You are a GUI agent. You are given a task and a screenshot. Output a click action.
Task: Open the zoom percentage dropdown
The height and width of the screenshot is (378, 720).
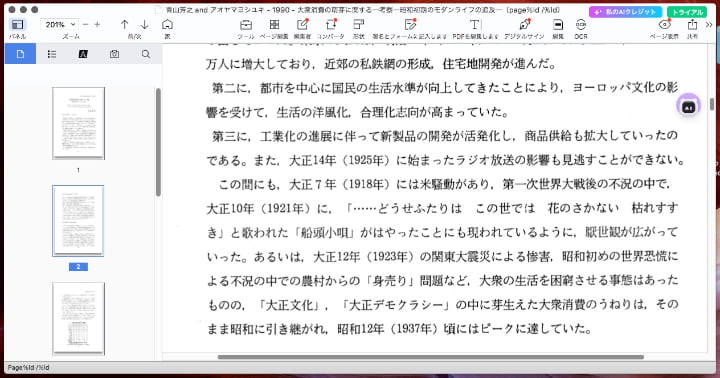pyautogui.click(x=60, y=25)
